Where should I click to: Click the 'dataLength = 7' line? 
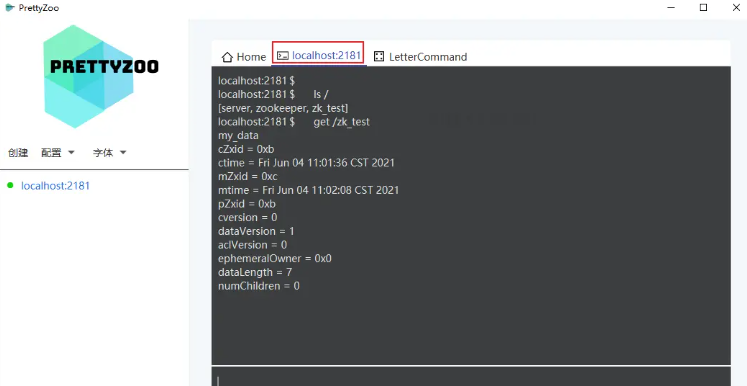[x=255, y=272]
